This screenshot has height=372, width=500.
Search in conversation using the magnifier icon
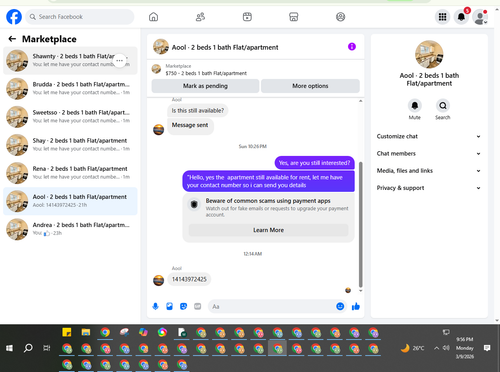click(x=443, y=106)
